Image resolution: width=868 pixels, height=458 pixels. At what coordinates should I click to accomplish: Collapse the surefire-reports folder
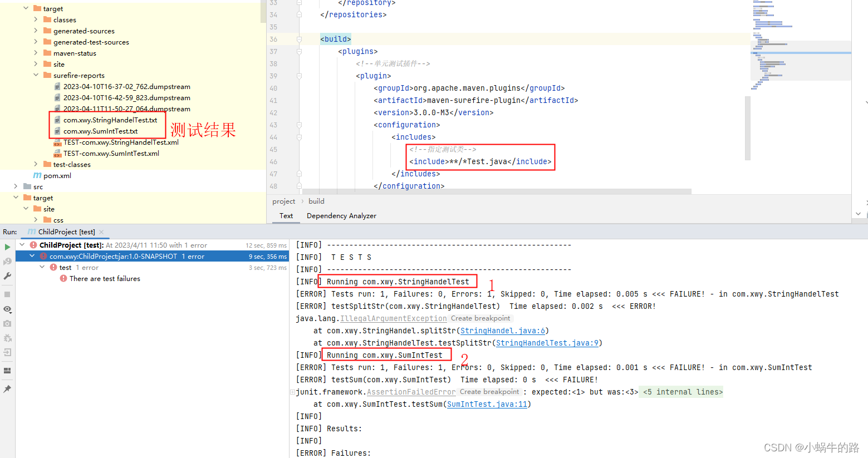(36, 75)
